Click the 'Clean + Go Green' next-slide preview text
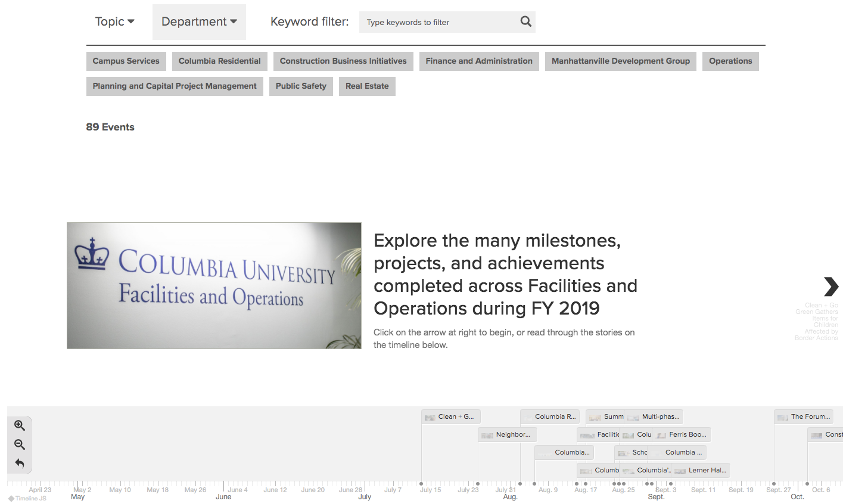The image size is (843, 504). 816,322
